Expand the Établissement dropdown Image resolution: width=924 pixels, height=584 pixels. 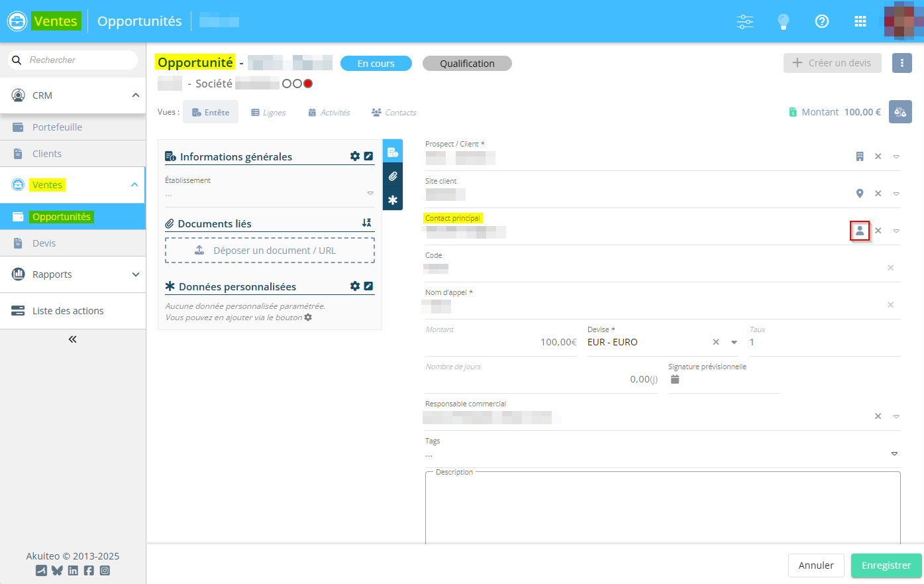pos(370,194)
